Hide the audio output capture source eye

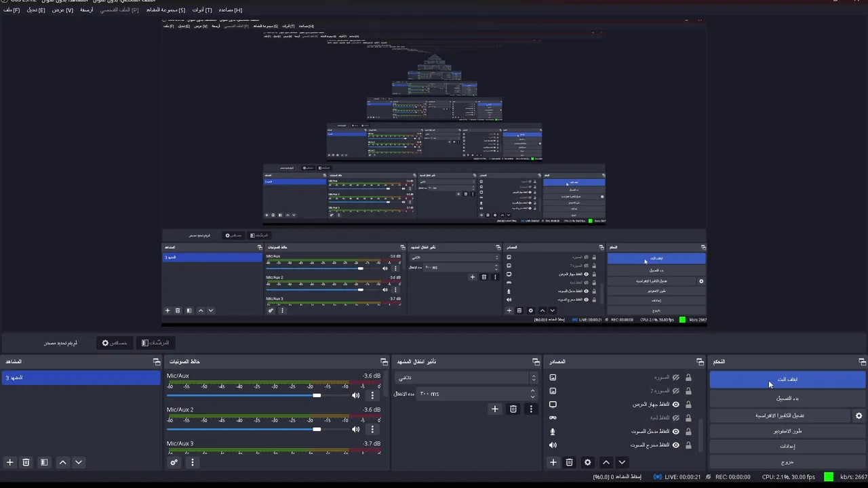[675, 445]
